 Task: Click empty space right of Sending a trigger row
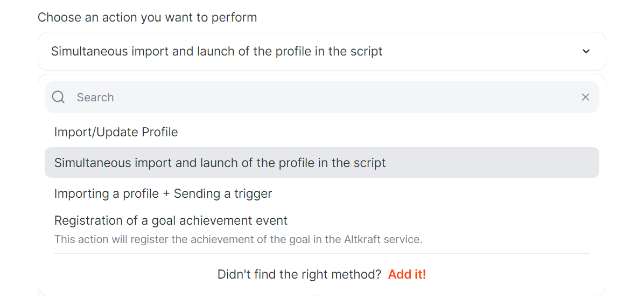point(436,193)
